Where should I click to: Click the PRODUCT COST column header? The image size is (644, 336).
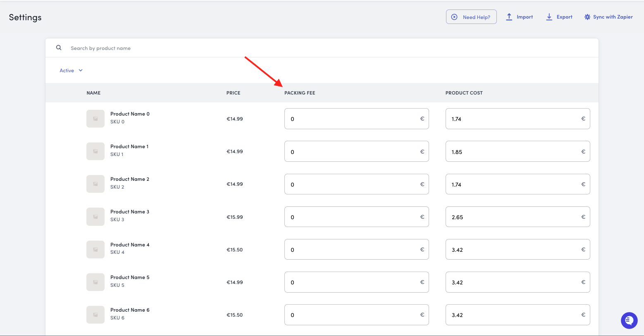(464, 93)
